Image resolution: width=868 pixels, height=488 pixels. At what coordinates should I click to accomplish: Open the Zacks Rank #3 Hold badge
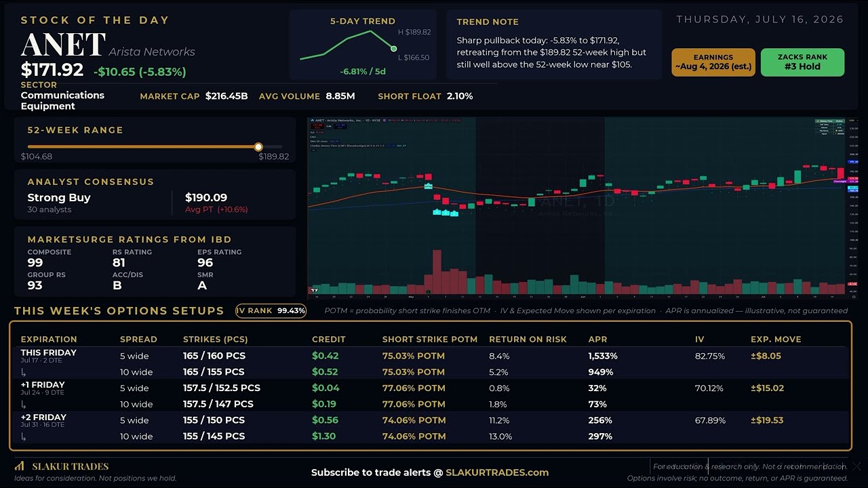coord(802,62)
